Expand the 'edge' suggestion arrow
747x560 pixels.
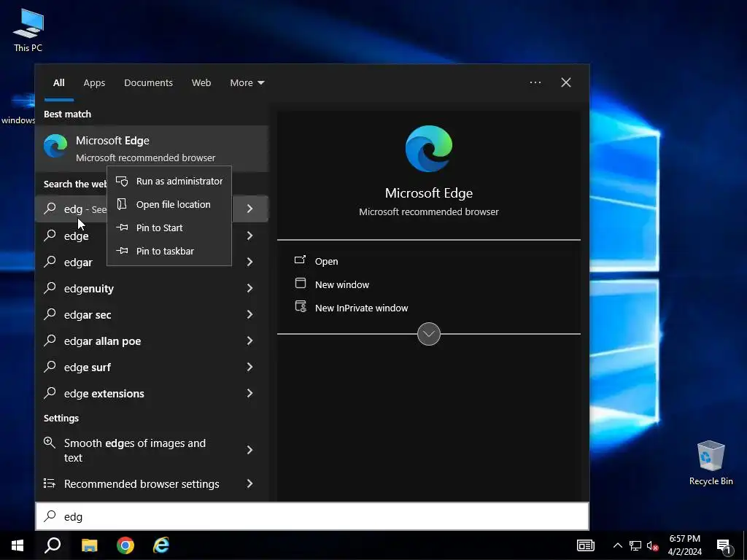tap(249, 236)
